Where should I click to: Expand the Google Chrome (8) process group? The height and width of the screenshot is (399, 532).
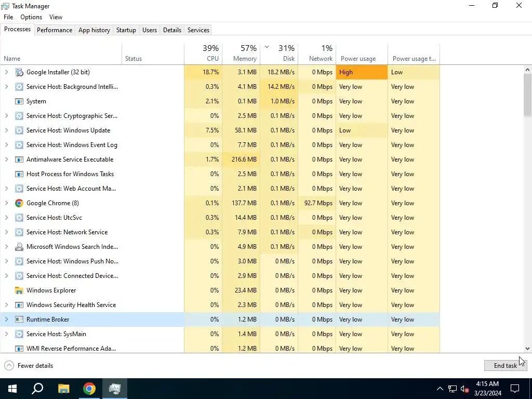click(x=6, y=203)
